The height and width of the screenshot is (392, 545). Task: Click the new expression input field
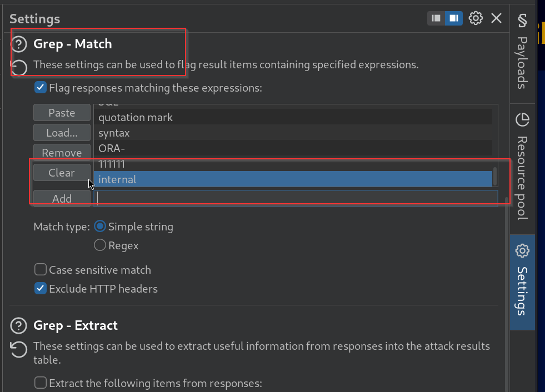pos(296,198)
